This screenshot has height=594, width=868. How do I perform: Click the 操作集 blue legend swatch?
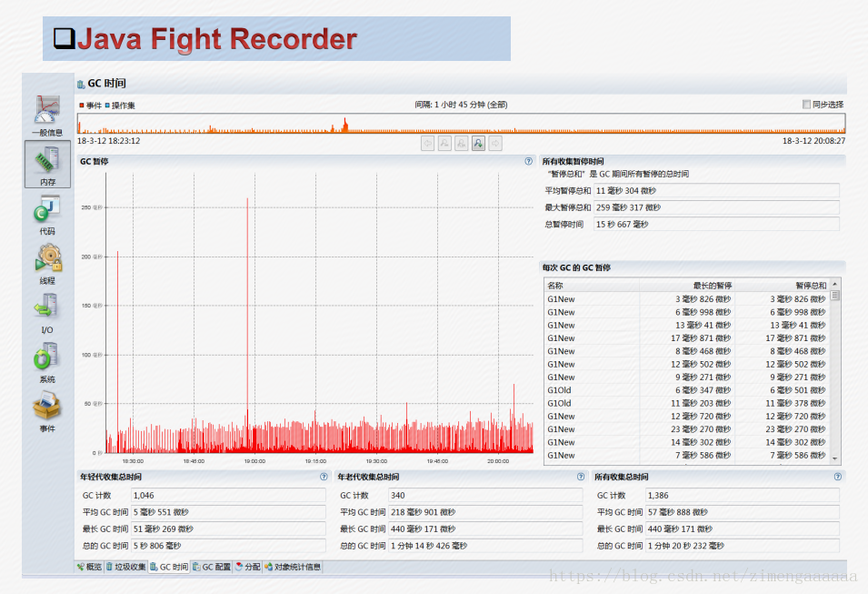coord(107,106)
